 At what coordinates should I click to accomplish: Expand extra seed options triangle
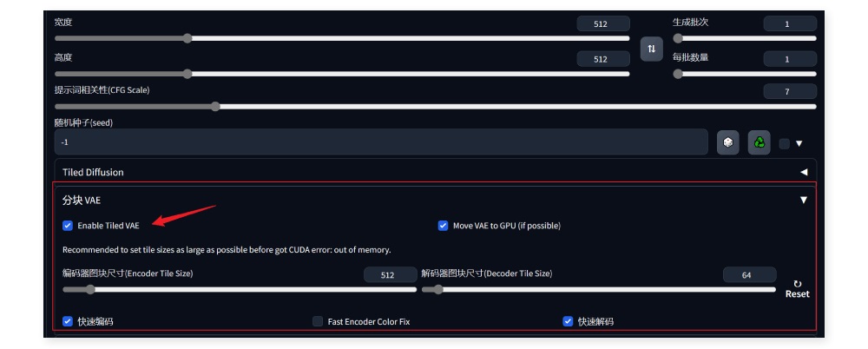(799, 143)
